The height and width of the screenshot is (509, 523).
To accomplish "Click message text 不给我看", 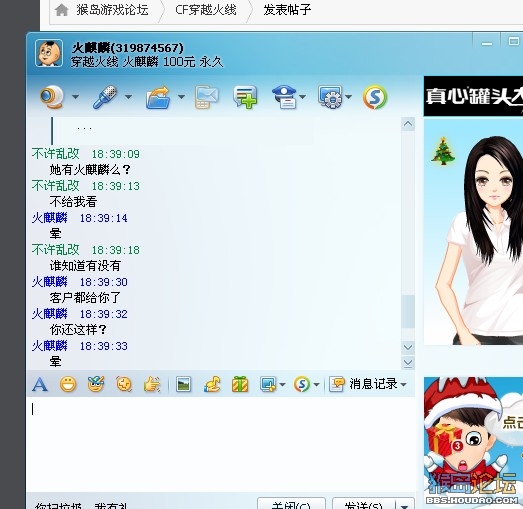I will (73, 202).
